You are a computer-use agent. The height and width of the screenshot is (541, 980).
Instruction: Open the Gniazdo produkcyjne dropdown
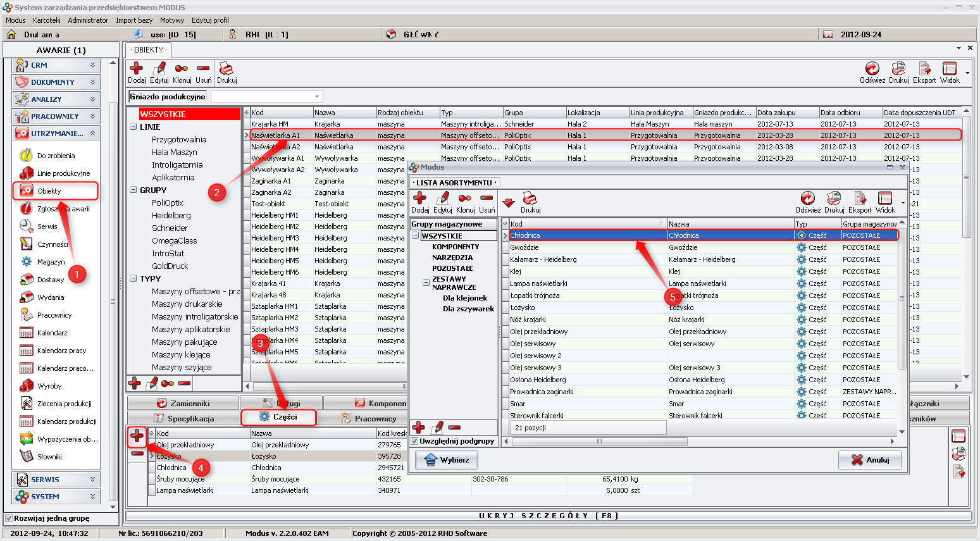(317, 97)
